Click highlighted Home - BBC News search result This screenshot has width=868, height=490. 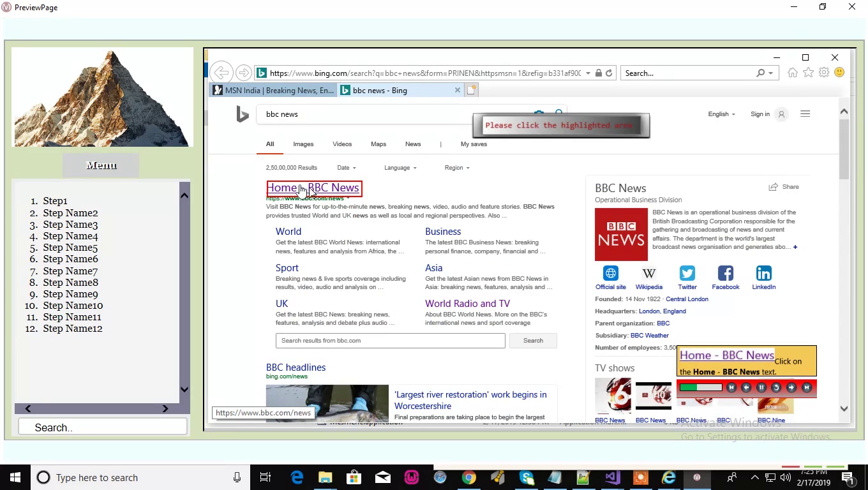(313, 188)
